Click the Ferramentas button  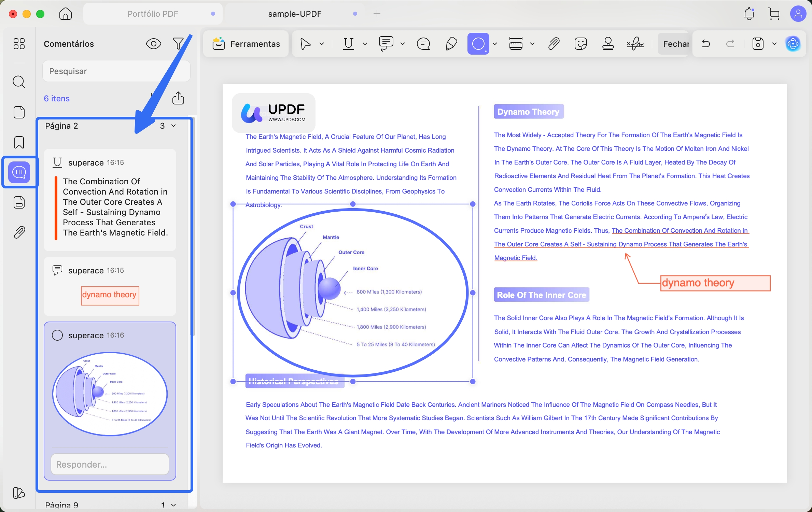click(246, 44)
